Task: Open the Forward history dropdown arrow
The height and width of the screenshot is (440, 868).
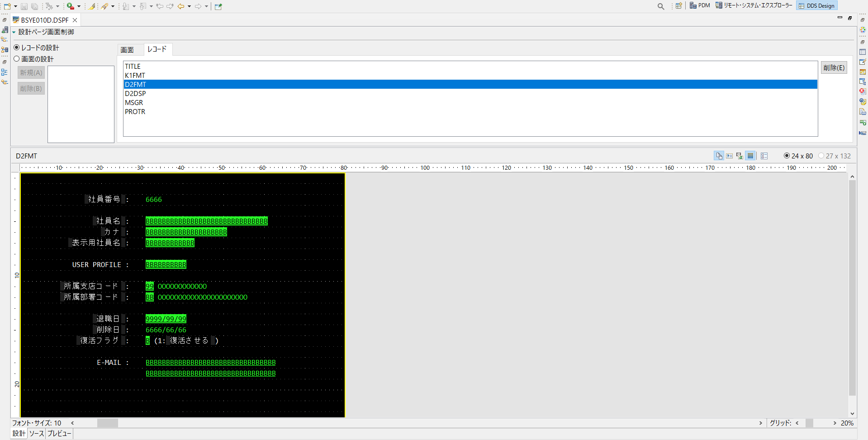Action: tap(206, 6)
